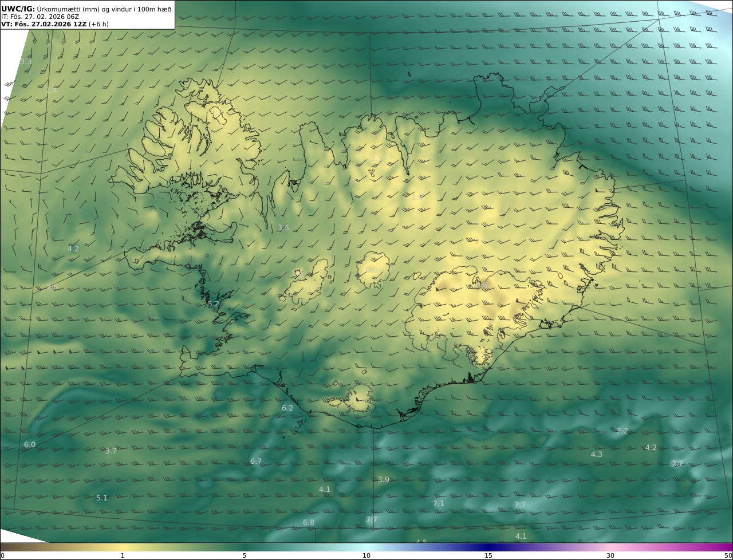Click the 3.7 value label on the map
This screenshot has width=733, height=560.
pos(111,451)
